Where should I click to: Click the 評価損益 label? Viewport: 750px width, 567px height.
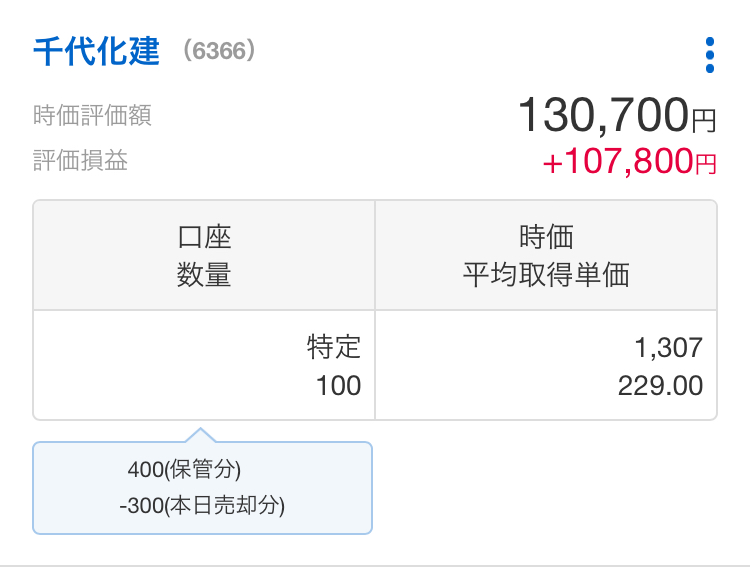tap(80, 161)
